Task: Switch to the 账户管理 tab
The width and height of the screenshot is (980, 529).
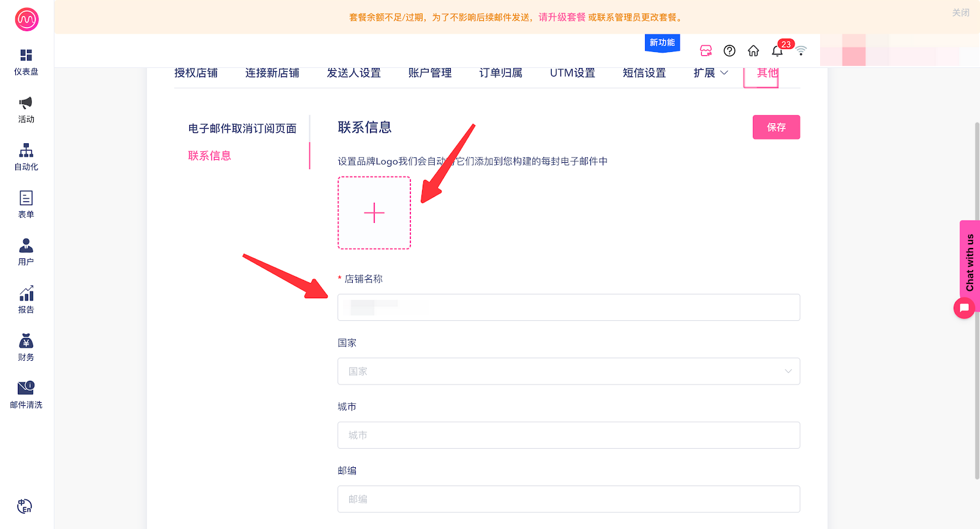Action: pyautogui.click(x=429, y=73)
